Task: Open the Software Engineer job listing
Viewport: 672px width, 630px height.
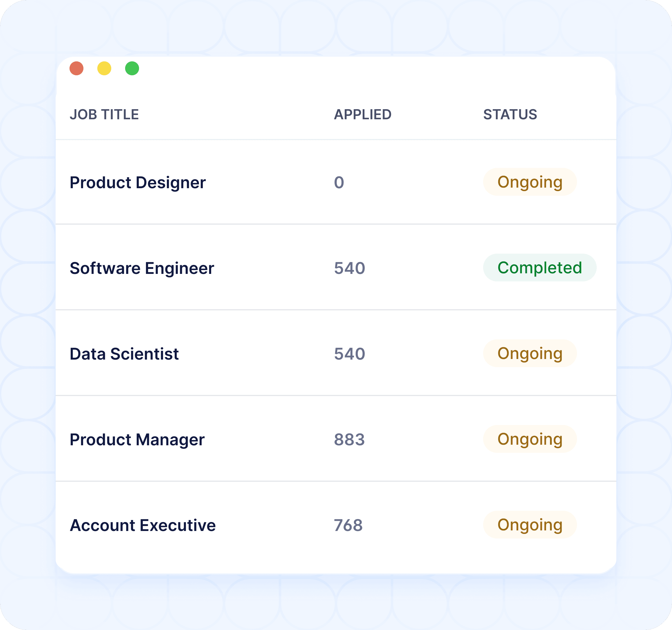Action: [142, 268]
